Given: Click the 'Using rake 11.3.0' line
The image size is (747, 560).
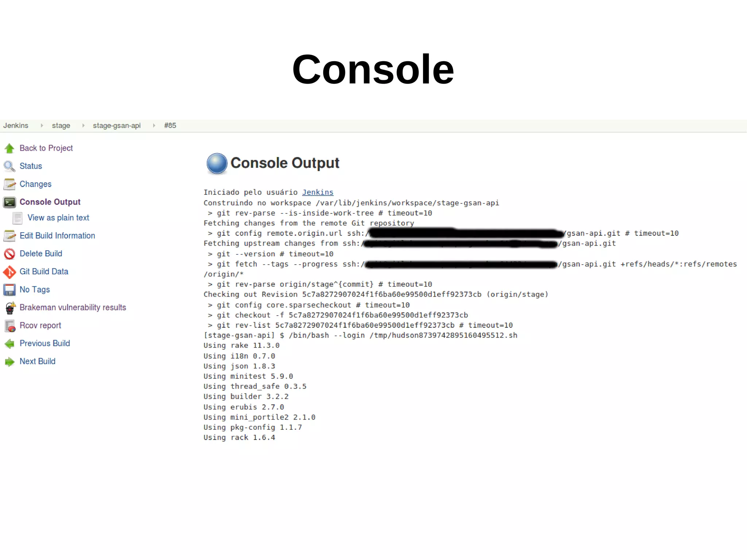Looking at the screenshot, I should coord(241,345).
